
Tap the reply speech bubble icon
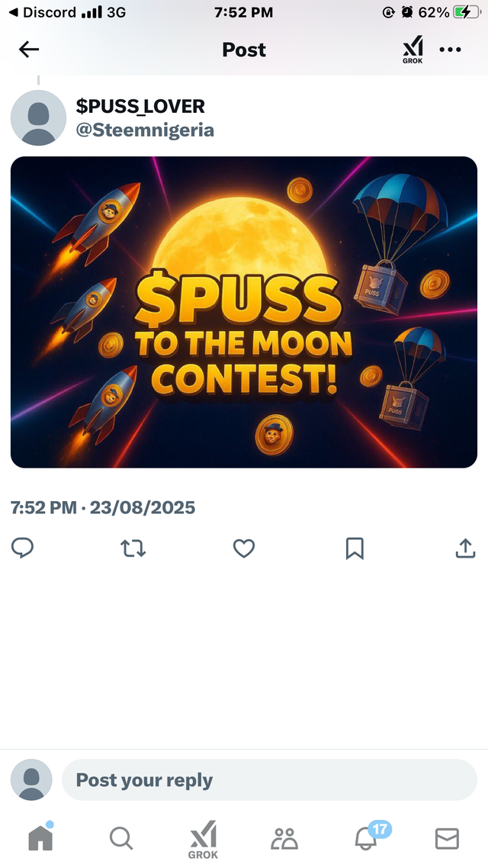23,548
